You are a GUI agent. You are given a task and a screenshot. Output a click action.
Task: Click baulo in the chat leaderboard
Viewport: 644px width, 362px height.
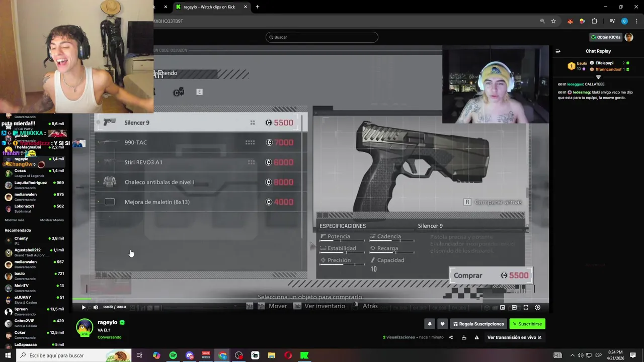582,63
